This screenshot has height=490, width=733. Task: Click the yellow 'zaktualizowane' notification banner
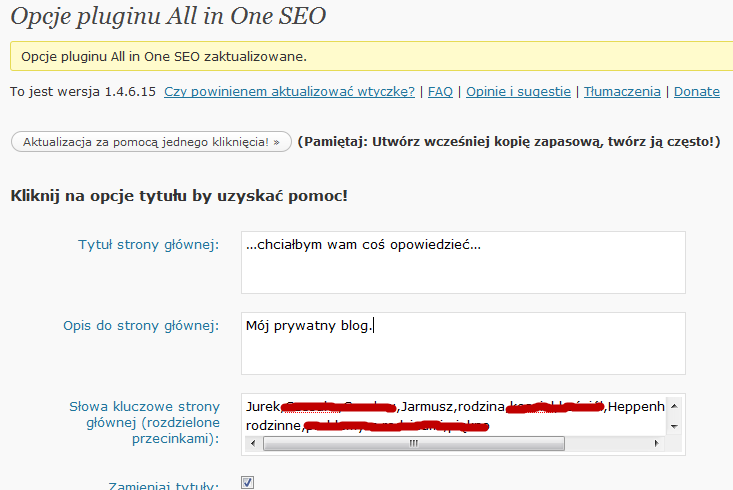tap(370, 56)
